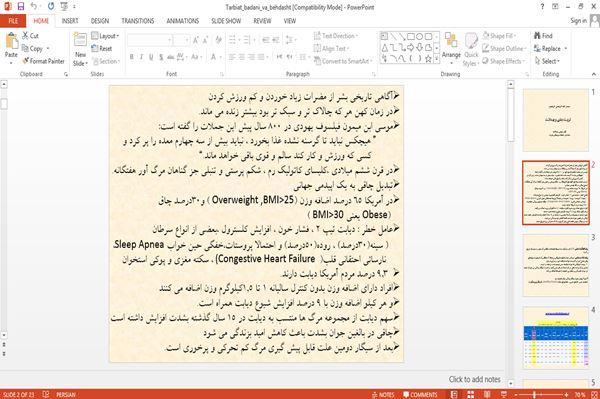The image size is (600, 399).
Task: Click the Cut scissors icon
Action: click(25, 36)
